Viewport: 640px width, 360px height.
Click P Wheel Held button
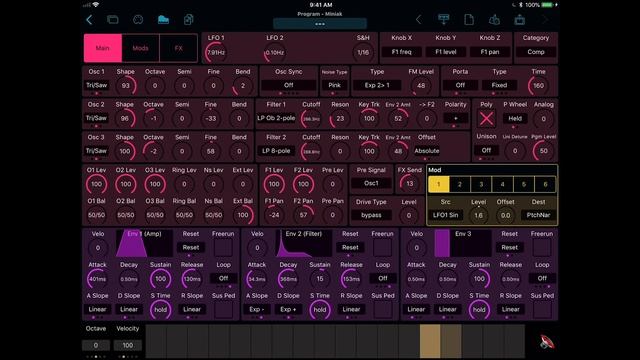(515, 118)
